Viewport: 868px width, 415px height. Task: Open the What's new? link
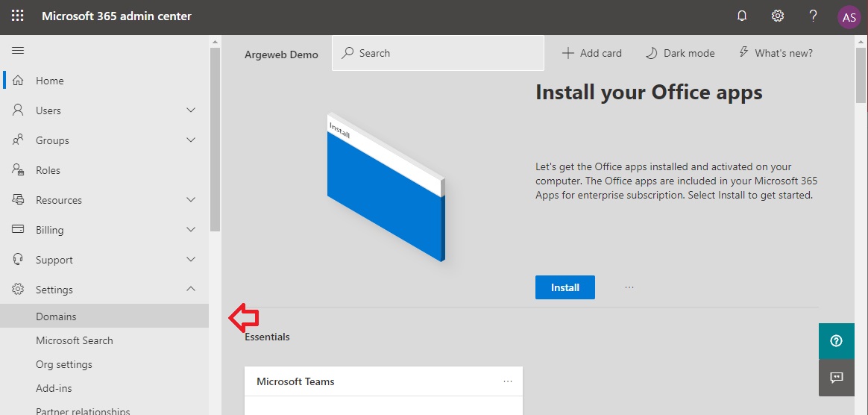[776, 53]
